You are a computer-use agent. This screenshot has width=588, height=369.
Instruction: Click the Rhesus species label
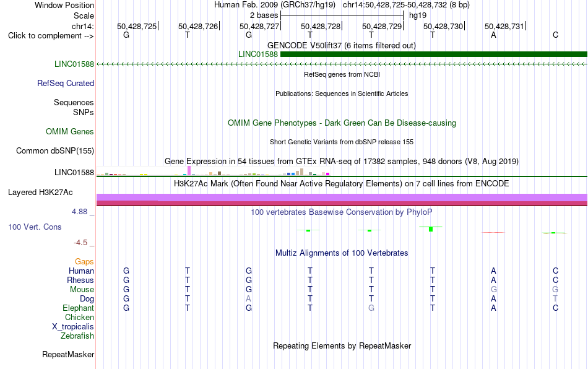point(80,280)
